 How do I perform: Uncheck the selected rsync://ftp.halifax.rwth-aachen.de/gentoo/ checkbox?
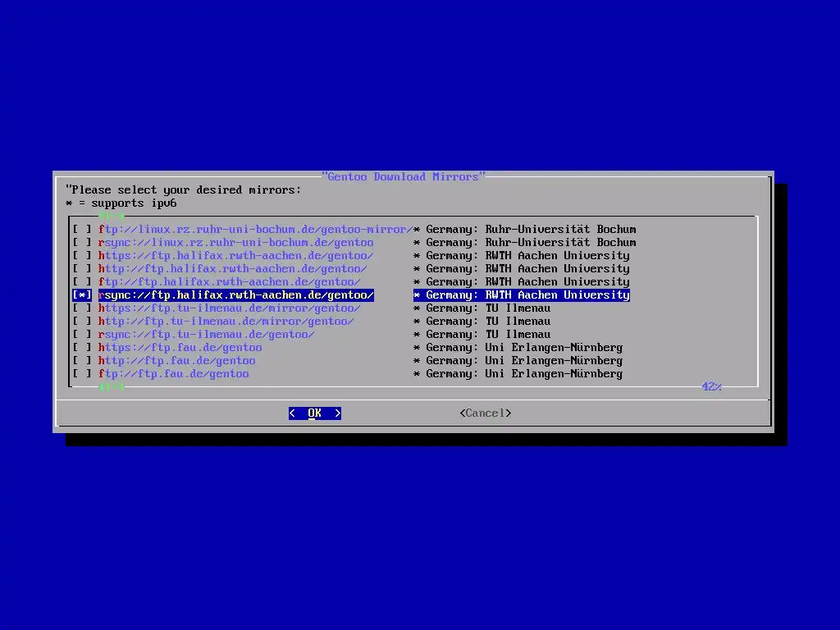82,295
